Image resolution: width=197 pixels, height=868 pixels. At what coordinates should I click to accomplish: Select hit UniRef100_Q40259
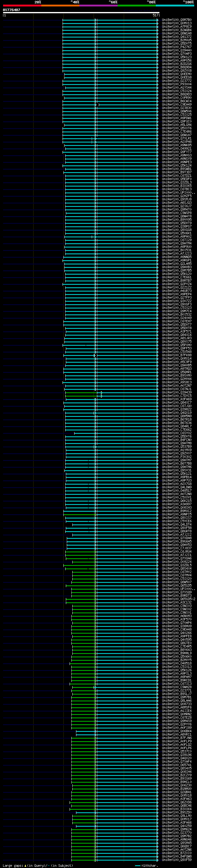pyautogui.click(x=177, y=826)
